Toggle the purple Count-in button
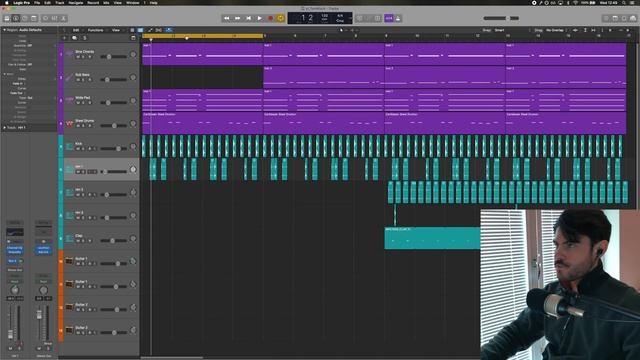Viewport: 640px width, 360px height. [389, 18]
